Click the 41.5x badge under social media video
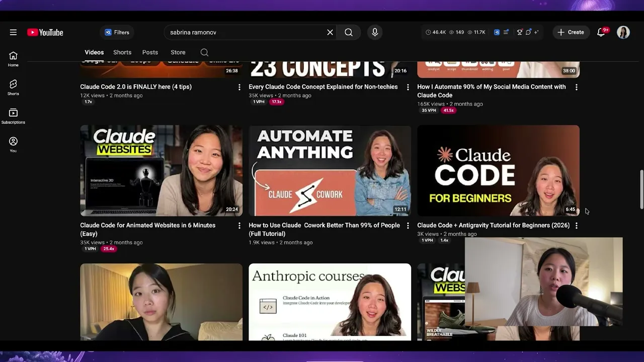 click(x=448, y=110)
